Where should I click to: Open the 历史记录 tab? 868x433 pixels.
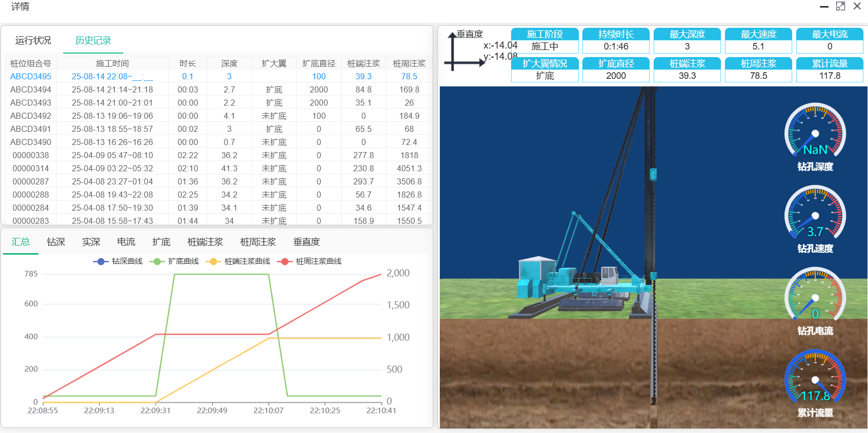coord(93,40)
